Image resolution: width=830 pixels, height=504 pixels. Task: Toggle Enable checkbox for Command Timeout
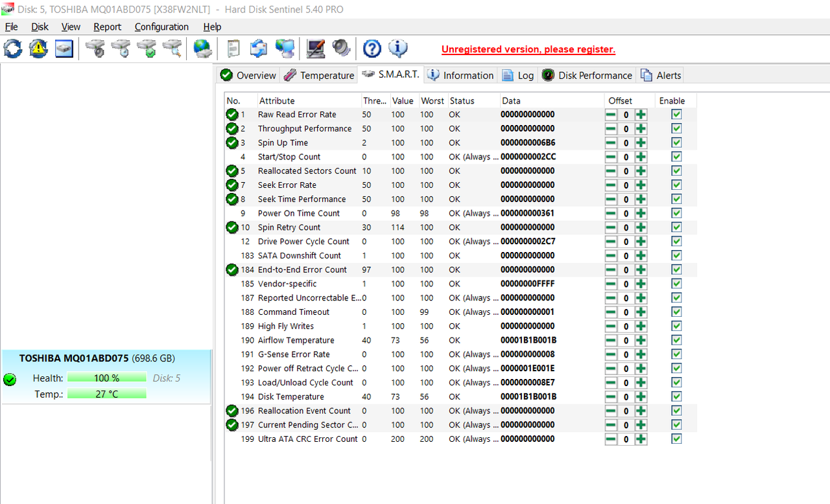676,312
